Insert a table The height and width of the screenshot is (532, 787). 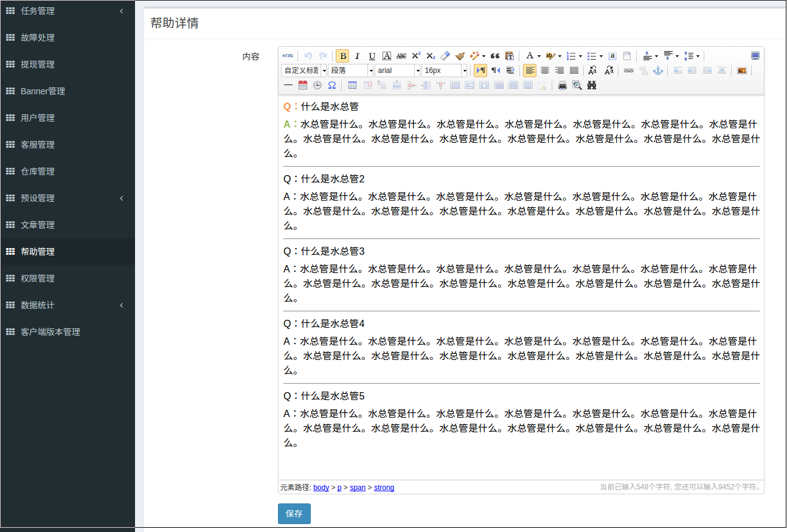pos(352,85)
